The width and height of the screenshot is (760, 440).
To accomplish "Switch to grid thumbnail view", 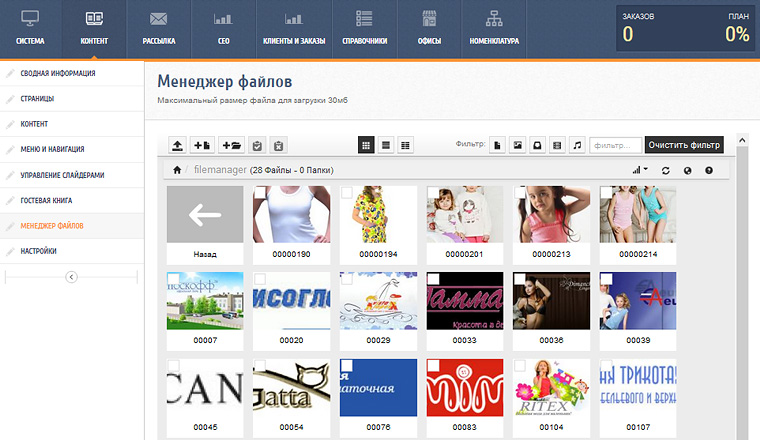I will click(x=367, y=145).
